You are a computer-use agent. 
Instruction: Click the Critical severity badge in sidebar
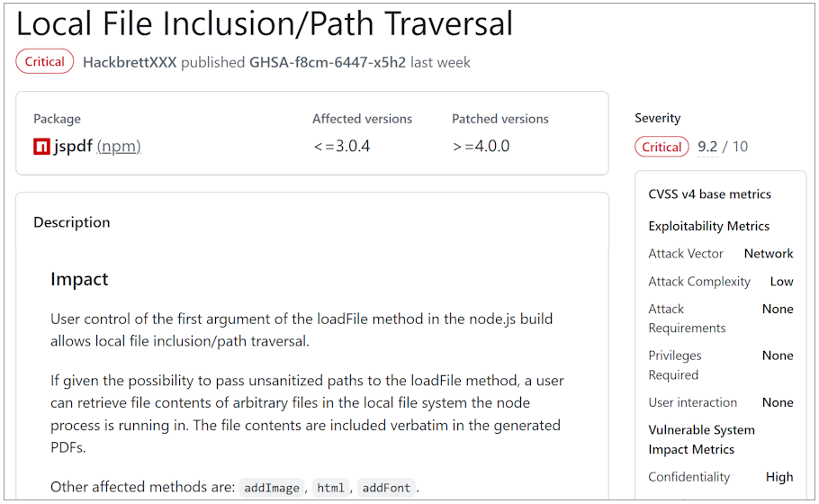661,147
